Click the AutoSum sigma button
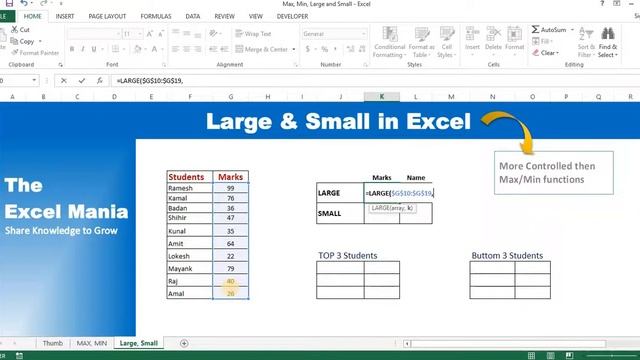 [x=549, y=29]
